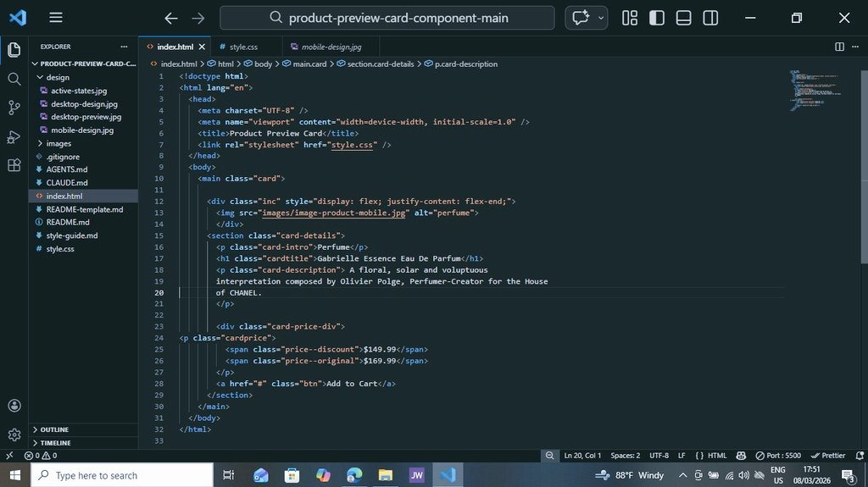Open editor More Actions ellipsis
The height and width of the screenshot is (487, 868).
(856, 47)
